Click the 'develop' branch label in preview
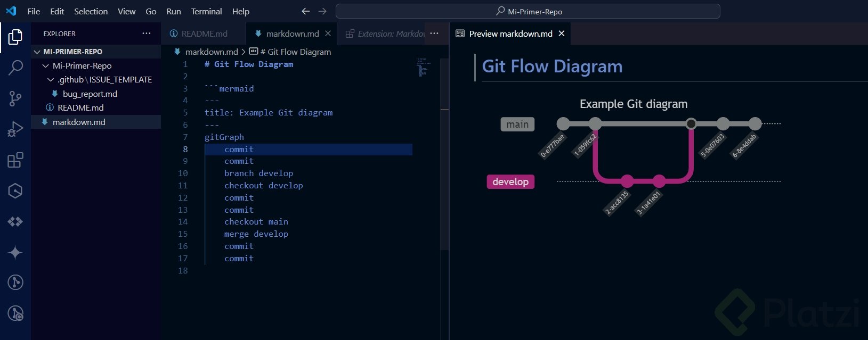Screen dimensions: 868x340 [x=510, y=182]
